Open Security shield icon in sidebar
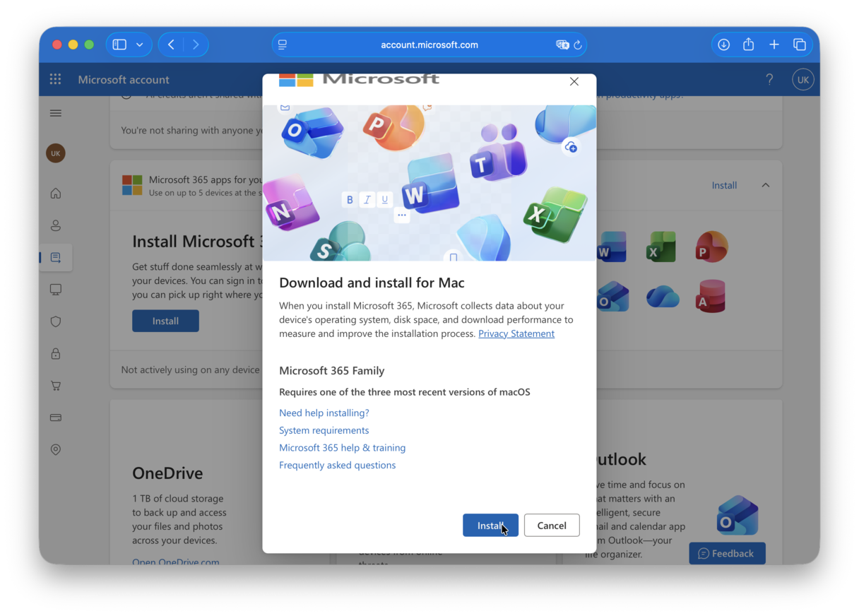Screen dimensions: 859x616 56,321
